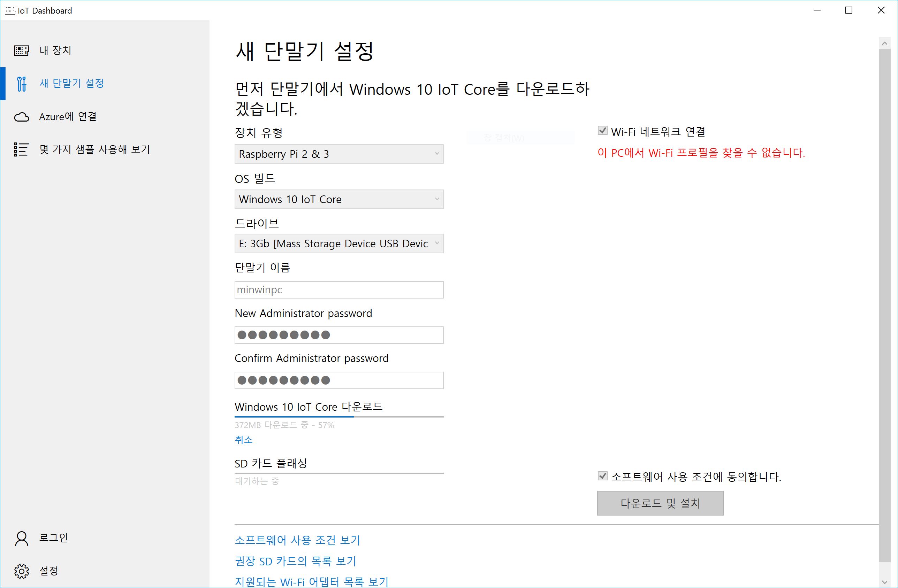Click the 단말기 이름 label
The width and height of the screenshot is (898, 588).
click(262, 268)
